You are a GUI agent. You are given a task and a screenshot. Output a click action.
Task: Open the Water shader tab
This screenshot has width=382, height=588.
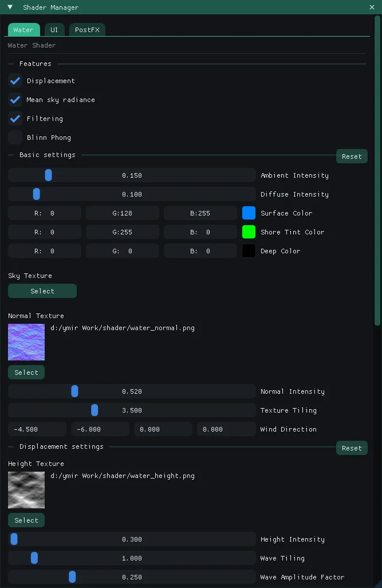pos(23,29)
